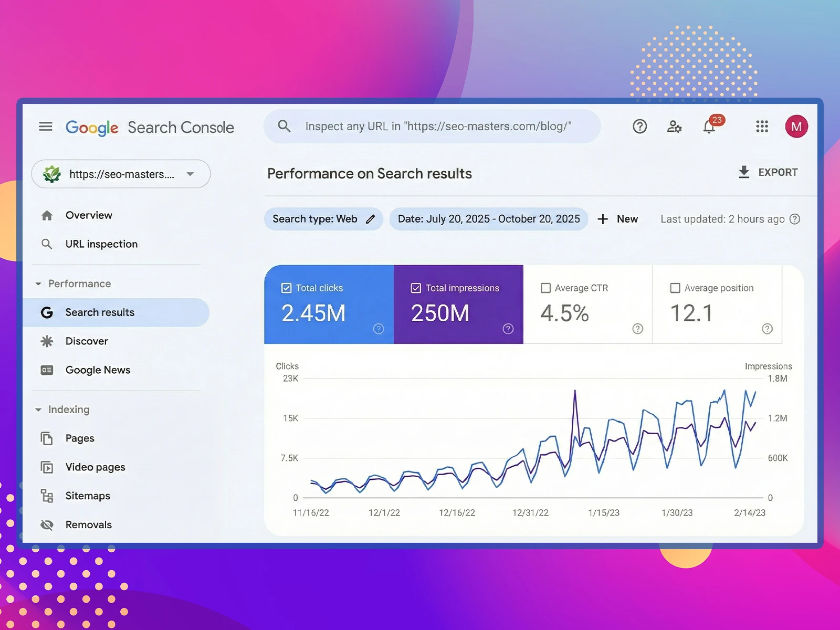The width and height of the screenshot is (840, 630).
Task: Open the Google apps grid
Action: pos(762,127)
